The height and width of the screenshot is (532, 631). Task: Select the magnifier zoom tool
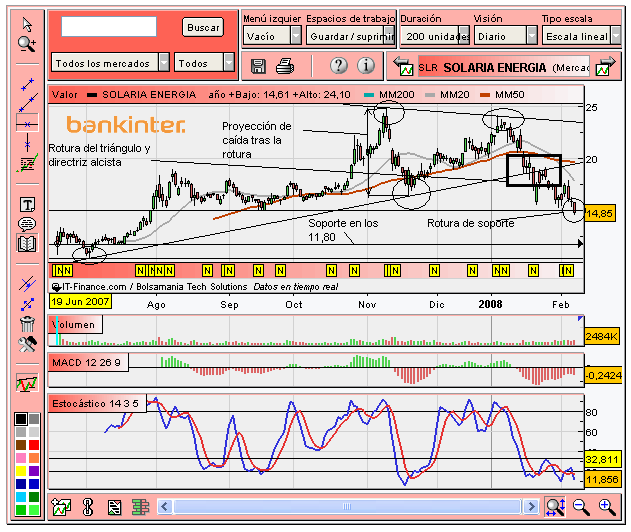[x=27, y=44]
